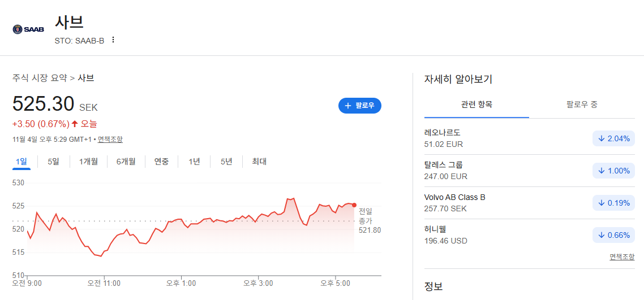The width and height of the screenshot is (644, 300).
Task: Click the 0.19% down badge for Volvo AB
Action: point(613,203)
